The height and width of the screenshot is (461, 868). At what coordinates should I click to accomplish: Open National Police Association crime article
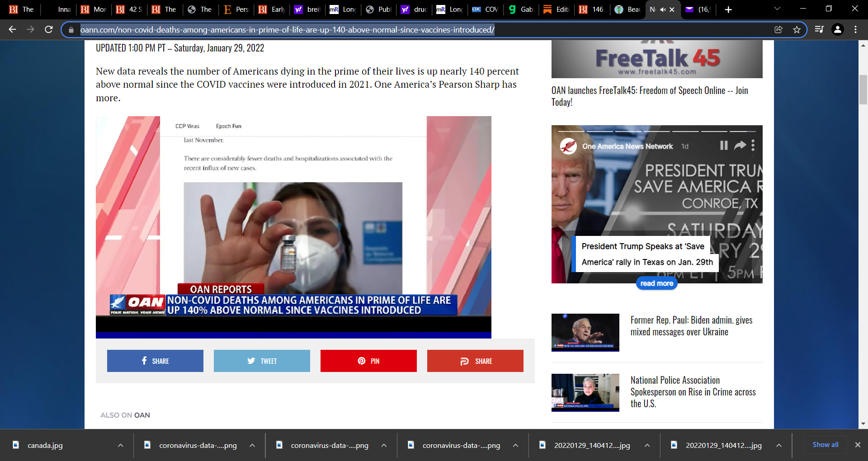pos(693,392)
